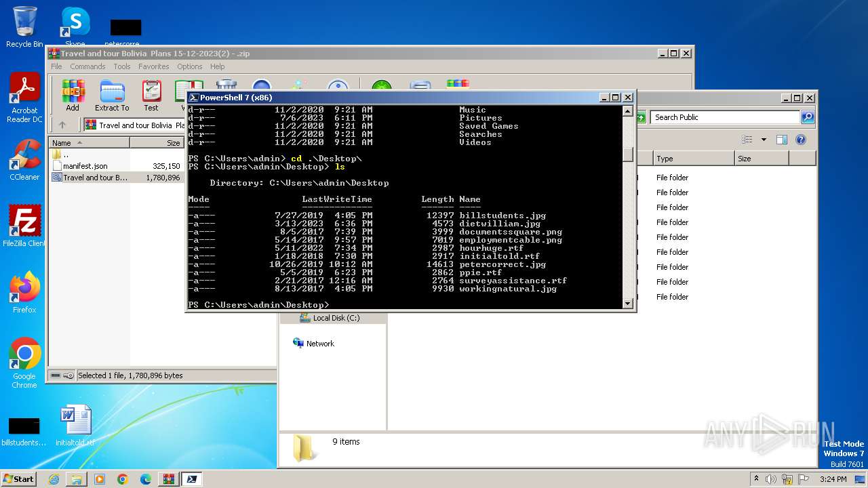
Task: Click the taskbar clock showing 3:24 PM
Action: pyautogui.click(x=833, y=479)
